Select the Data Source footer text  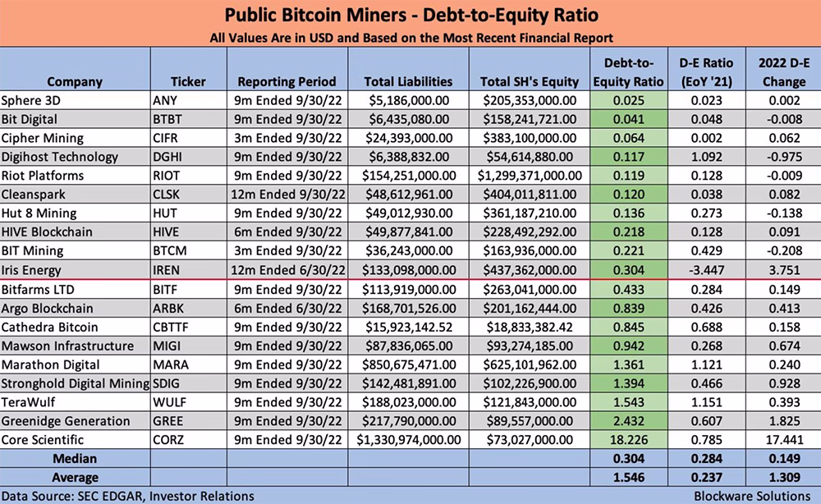point(128,496)
